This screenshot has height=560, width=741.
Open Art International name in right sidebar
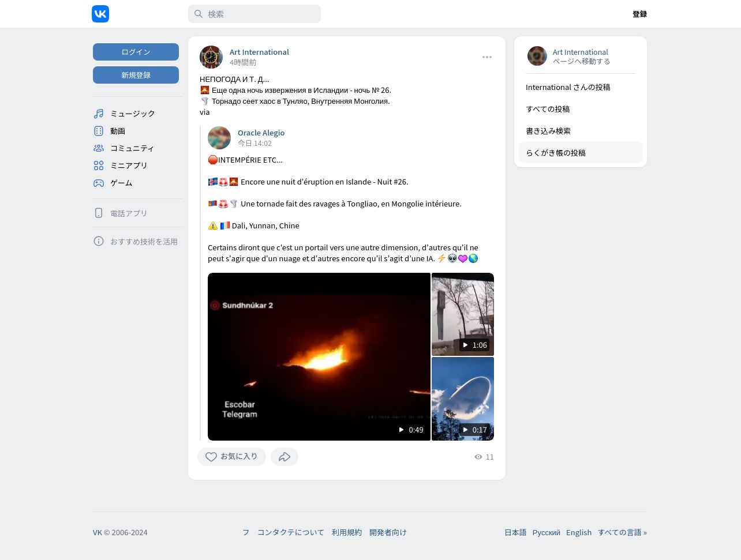580,52
